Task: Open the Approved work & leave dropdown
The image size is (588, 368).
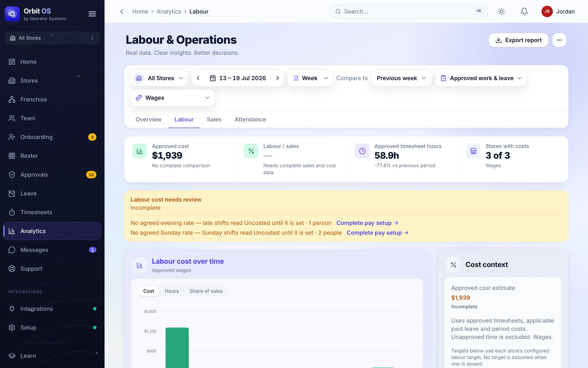Action: (x=481, y=78)
